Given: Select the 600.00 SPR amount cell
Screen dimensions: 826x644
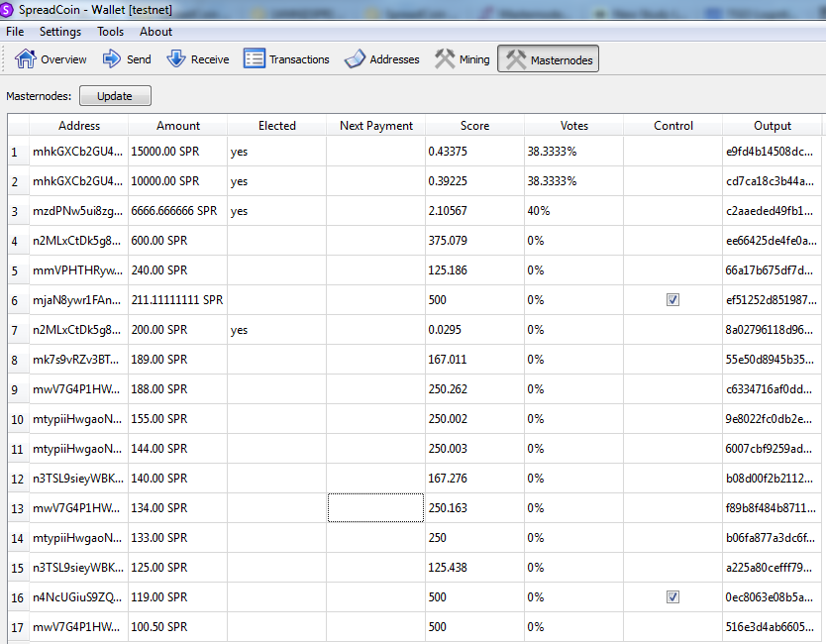Looking at the screenshot, I should click(x=178, y=241).
